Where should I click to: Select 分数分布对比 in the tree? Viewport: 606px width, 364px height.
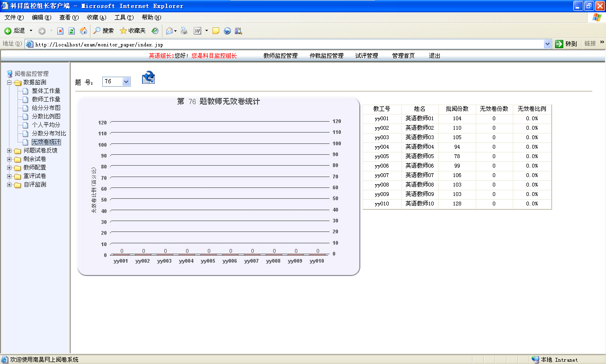[x=49, y=133]
